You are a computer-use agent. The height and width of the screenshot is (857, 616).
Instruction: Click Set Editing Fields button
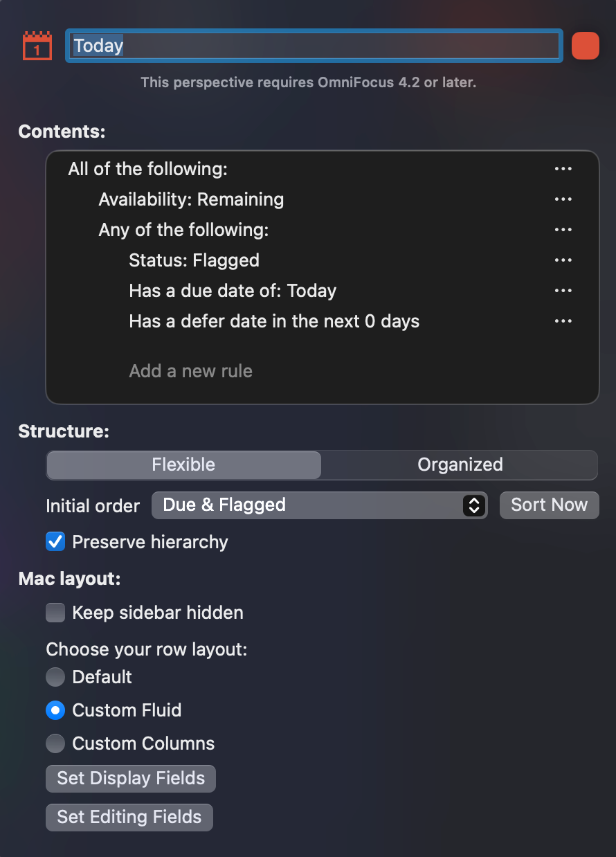click(129, 817)
